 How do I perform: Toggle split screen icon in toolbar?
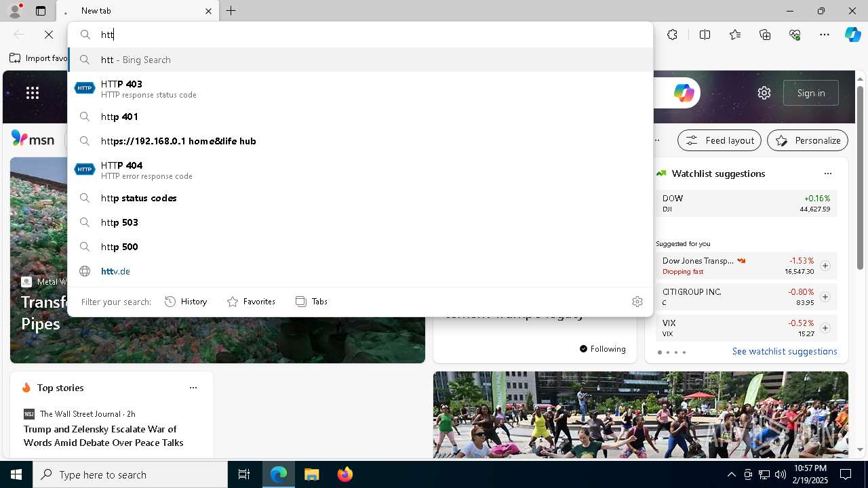pyautogui.click(x=705, y=35)
